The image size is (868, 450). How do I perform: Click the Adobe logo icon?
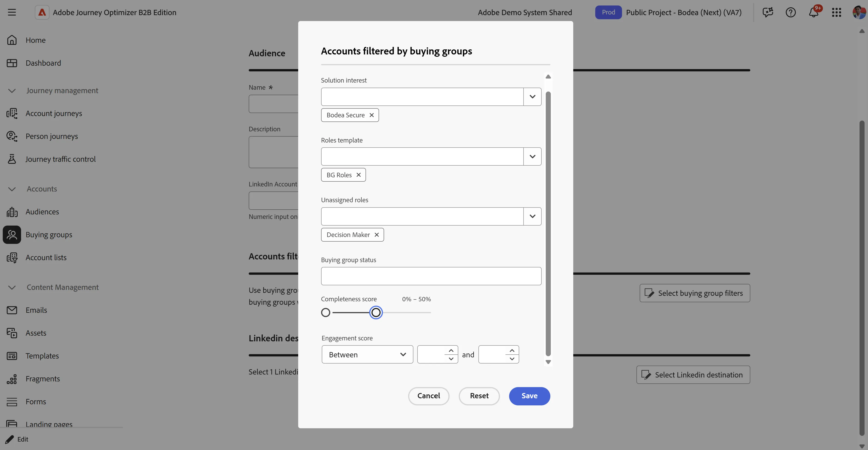pyautogui.click(x=42, y=12)
